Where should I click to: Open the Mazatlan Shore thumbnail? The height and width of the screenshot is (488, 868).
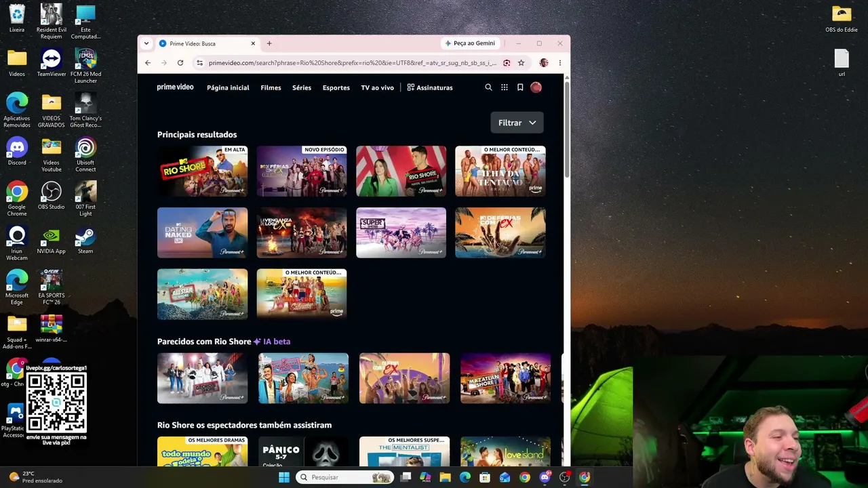[505, 378]
